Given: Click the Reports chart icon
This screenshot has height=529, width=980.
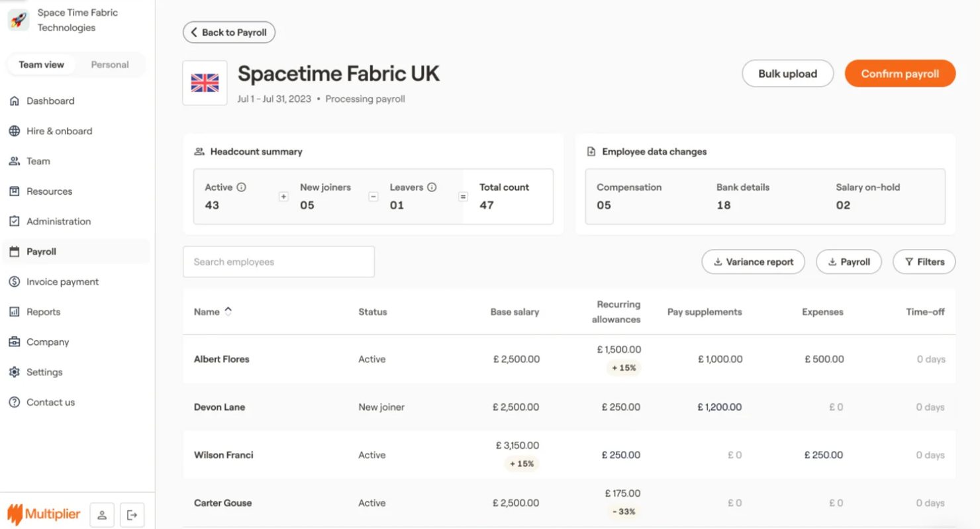Looking at the screenshot, I should click(x=15, y=312).
